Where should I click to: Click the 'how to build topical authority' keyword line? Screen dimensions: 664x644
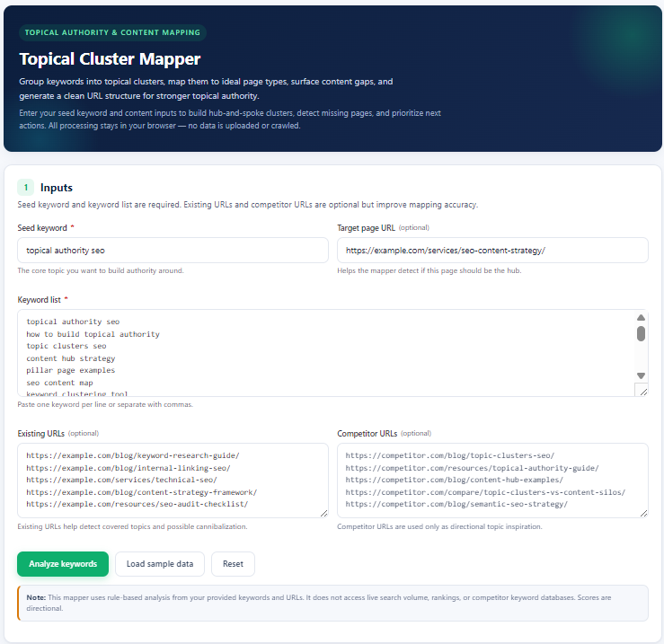[93, 334]
